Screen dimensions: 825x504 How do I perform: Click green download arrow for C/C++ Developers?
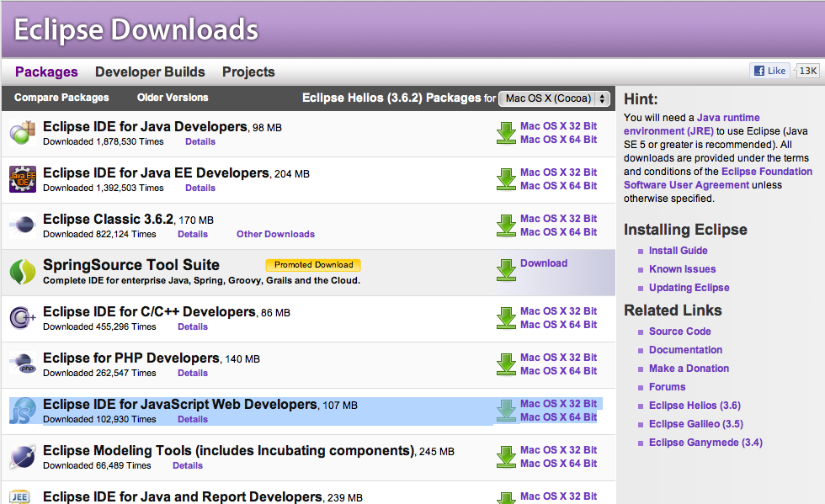tap(506, 318)
